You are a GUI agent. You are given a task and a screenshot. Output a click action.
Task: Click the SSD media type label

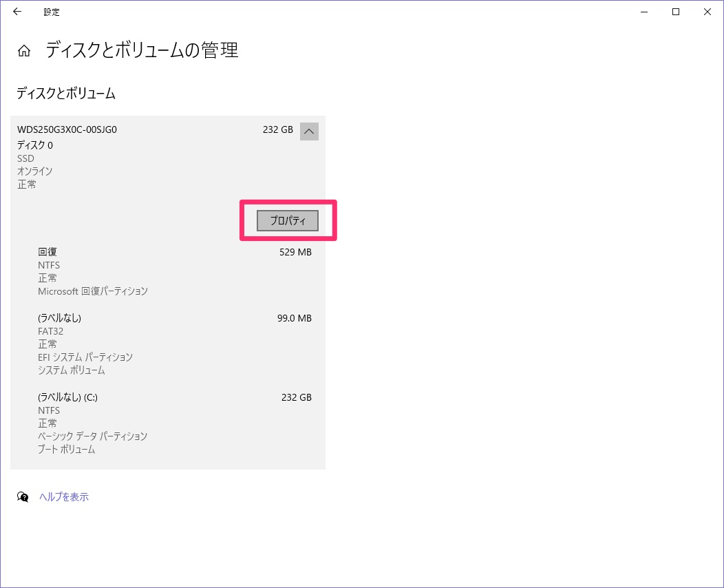click(26, 158)
